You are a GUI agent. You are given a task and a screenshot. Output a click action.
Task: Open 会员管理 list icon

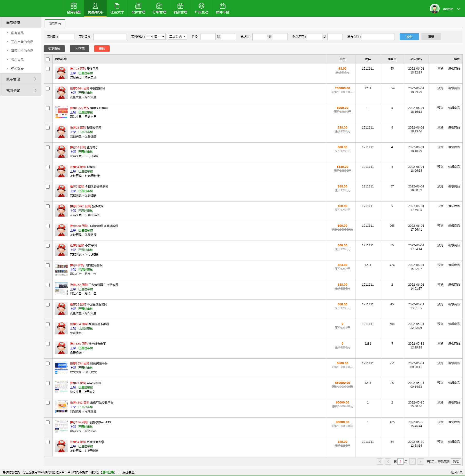tap(138, 6)
